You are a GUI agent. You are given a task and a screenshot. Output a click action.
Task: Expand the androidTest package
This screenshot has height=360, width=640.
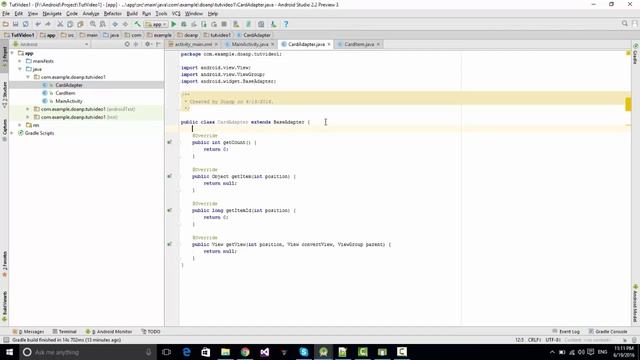(x=28, y=109)
